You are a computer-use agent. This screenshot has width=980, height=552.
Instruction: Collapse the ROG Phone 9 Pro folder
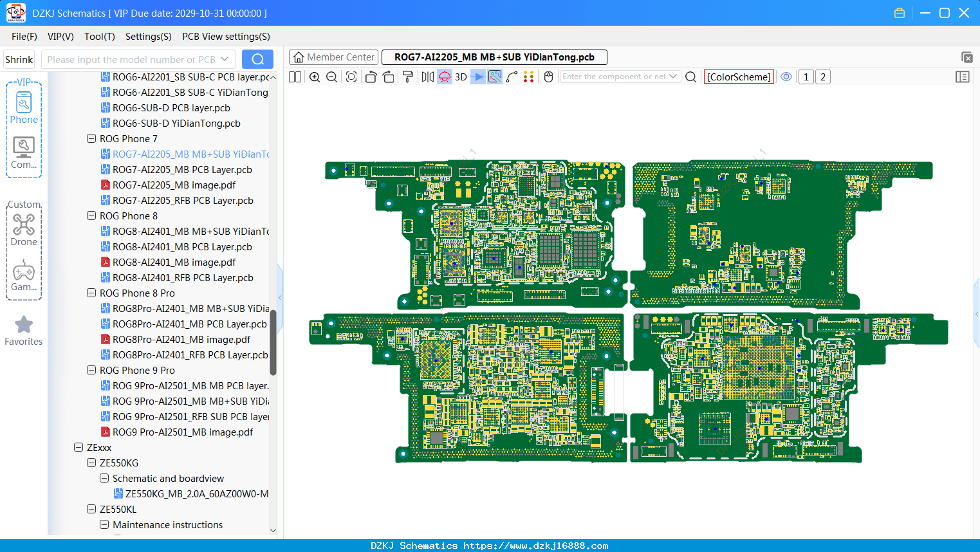click(x=91, y=370)
